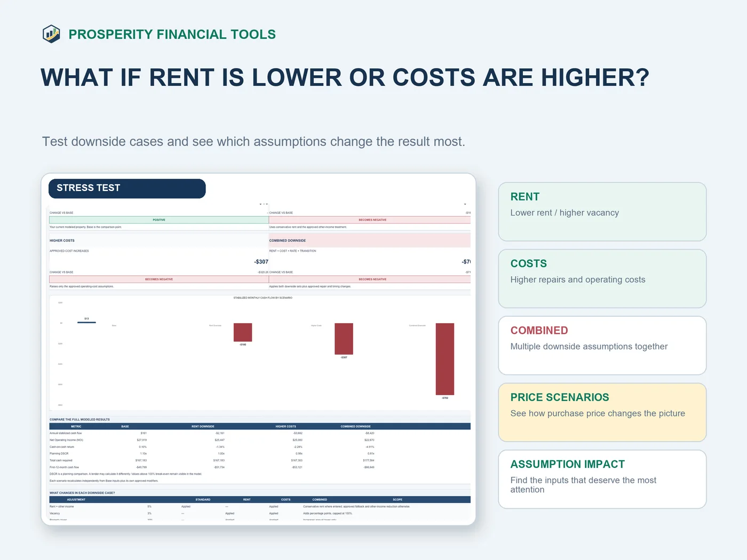This screenshot has width=747, height=560.
Task: Open the PRICE SCENARIOS card
Action: pos(602,412)
